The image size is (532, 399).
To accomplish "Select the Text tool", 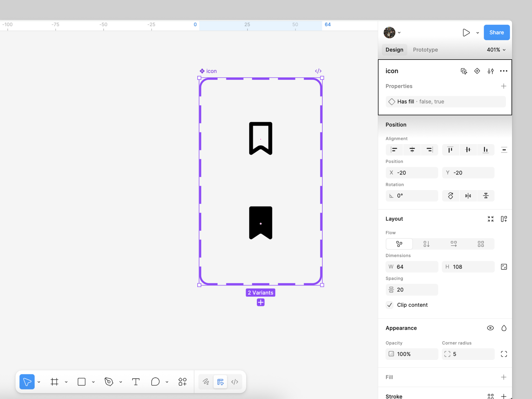I will point(136,382).
